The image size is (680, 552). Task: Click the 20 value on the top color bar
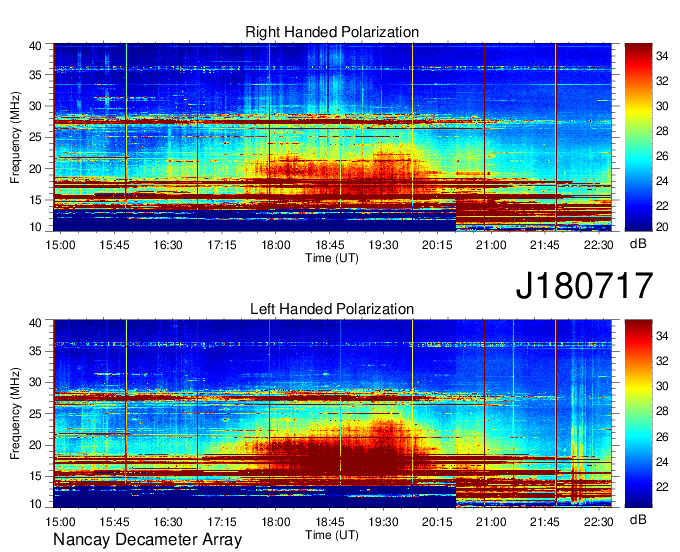[x=662, y=227]
